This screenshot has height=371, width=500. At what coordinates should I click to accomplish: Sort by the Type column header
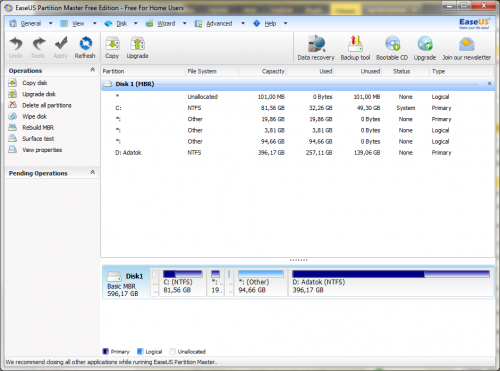tap(461, 71)
